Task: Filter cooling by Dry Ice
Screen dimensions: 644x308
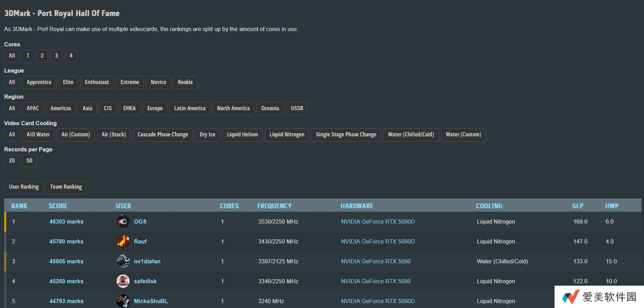Action: (x=208, y=135)
